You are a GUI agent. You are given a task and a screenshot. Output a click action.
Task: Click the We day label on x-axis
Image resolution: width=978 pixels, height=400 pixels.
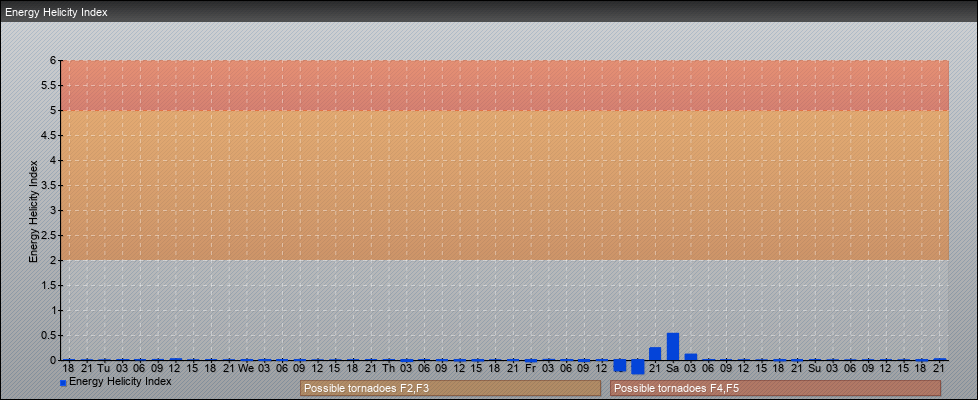(x=246, y=369)
